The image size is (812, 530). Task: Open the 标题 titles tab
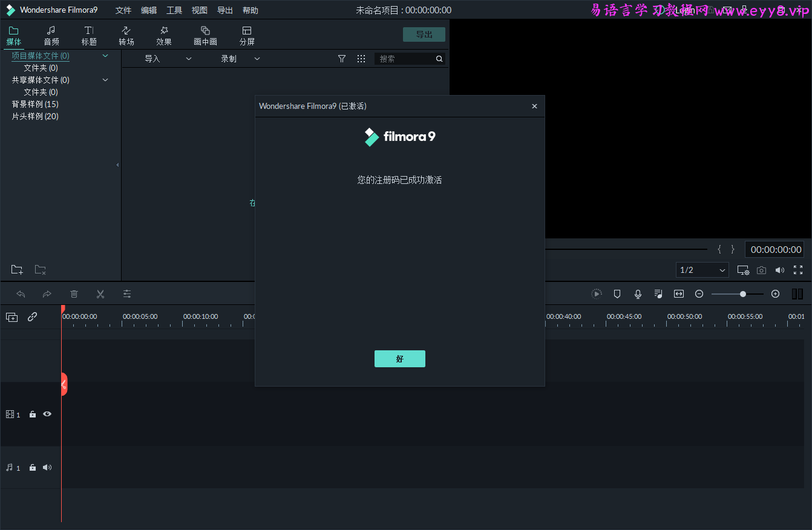pyautogui.click(x=89, y=36)
